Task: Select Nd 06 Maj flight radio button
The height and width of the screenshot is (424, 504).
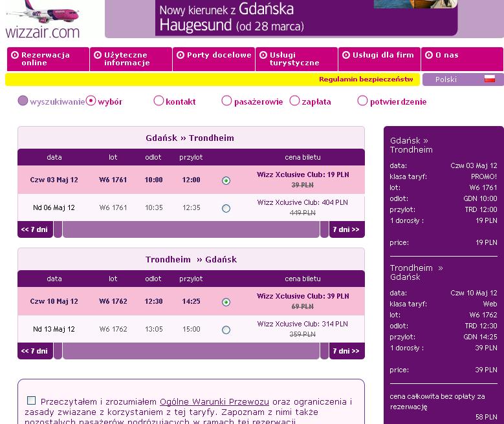Action: click(226, 208)
